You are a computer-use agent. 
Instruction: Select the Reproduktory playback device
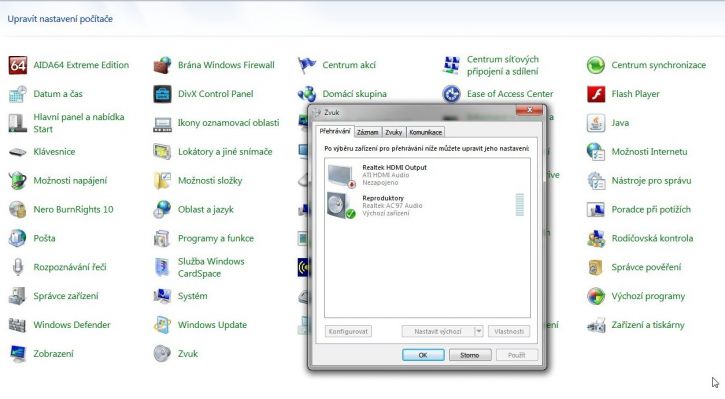click(x=427, y=205)
